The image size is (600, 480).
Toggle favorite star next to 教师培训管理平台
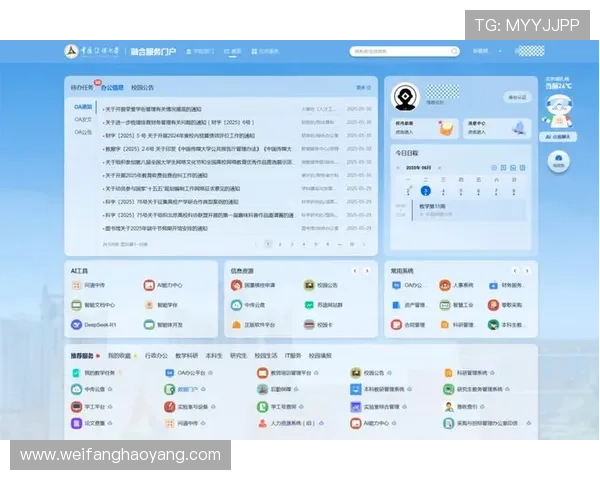pos(316,372)
